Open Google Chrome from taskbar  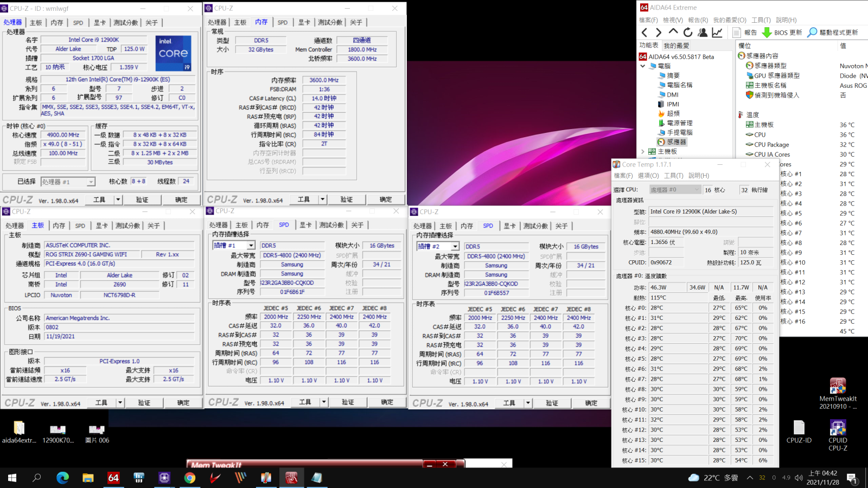190,478
